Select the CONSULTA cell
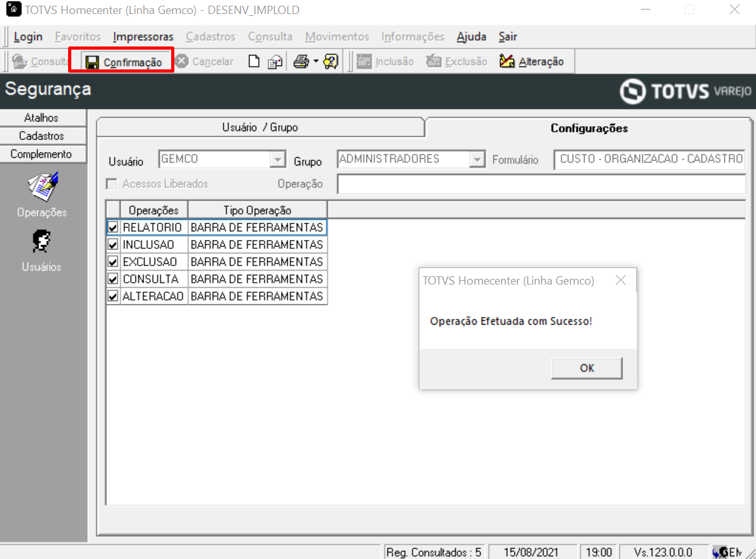This screenshot has width=756, height=559. 153,279
